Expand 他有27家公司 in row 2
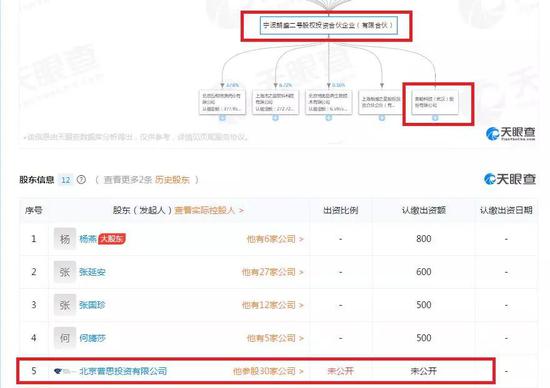Viewport: 550px width, 388px height. (x=273, y=272)
